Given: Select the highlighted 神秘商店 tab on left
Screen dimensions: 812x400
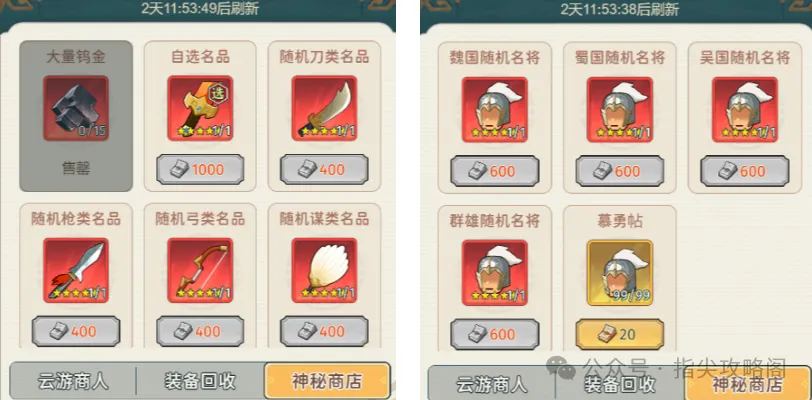Looking at the screenshot, I should coord(327,381).
